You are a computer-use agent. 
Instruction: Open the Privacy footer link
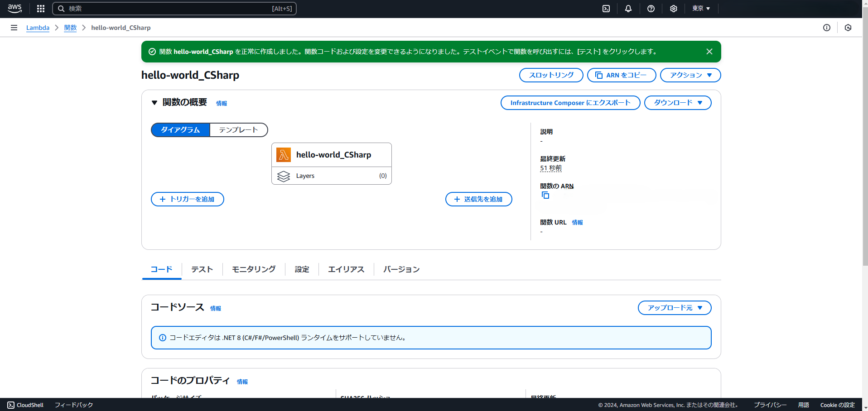pos(770,405)
